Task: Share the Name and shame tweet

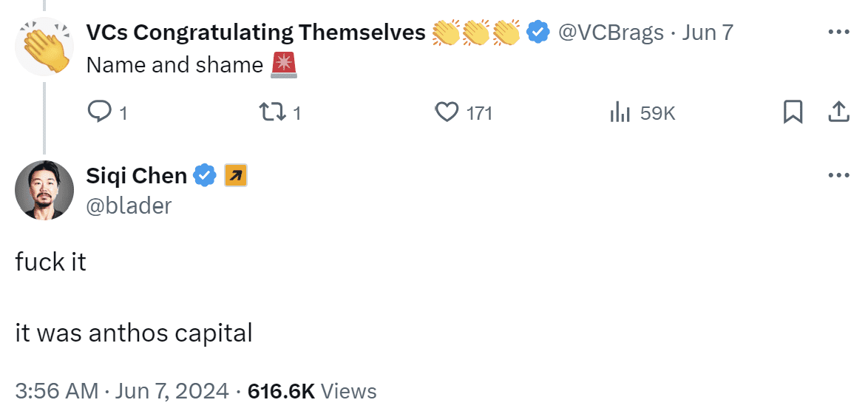Action: tap(838, 112)
